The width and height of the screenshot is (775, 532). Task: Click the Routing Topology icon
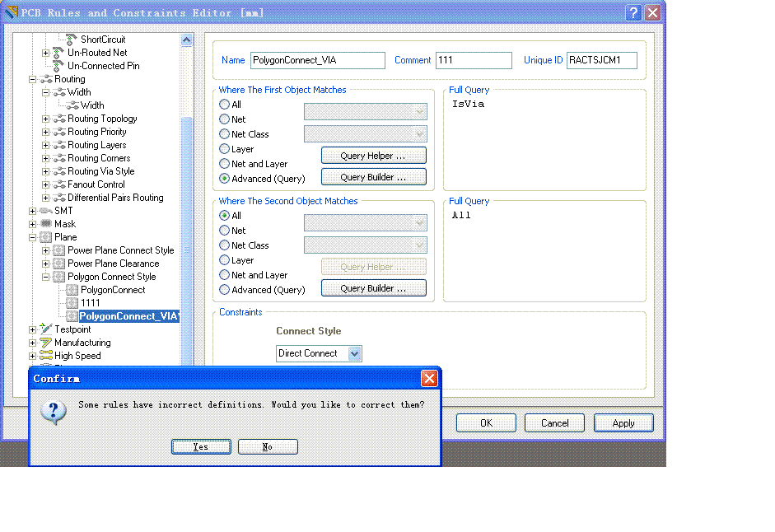[x=59, y=119]
